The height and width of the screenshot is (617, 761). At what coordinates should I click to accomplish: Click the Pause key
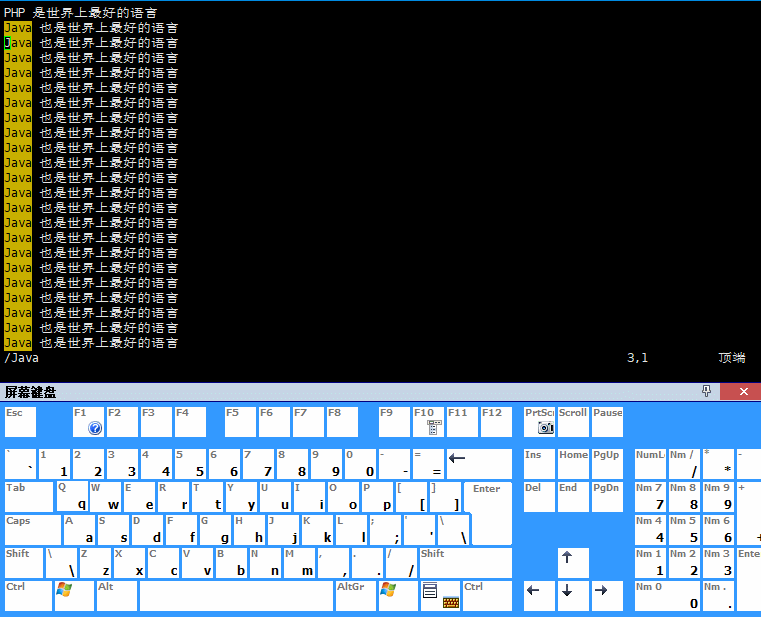[607, 422]
